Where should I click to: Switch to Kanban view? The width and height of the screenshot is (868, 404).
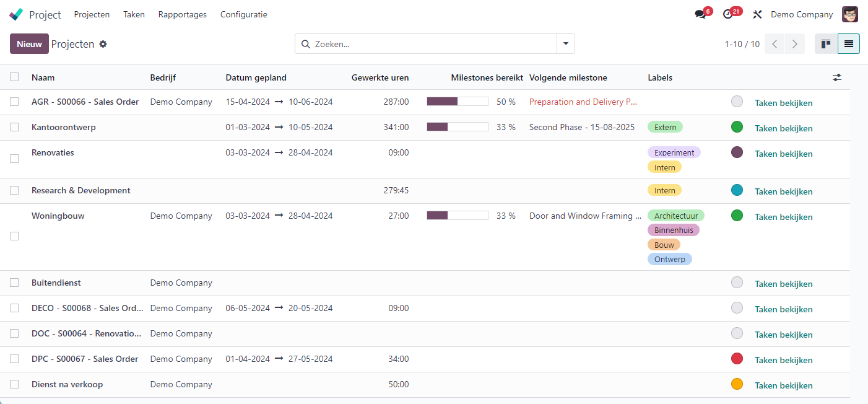coord(826,44)
